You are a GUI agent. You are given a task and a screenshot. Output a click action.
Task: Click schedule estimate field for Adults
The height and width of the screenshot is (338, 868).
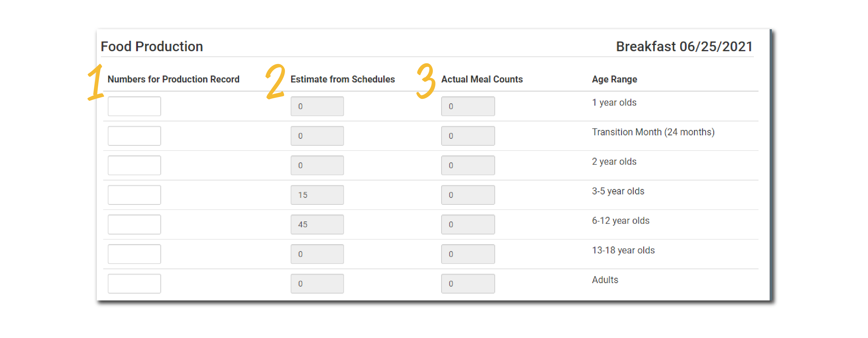(317, 284)
